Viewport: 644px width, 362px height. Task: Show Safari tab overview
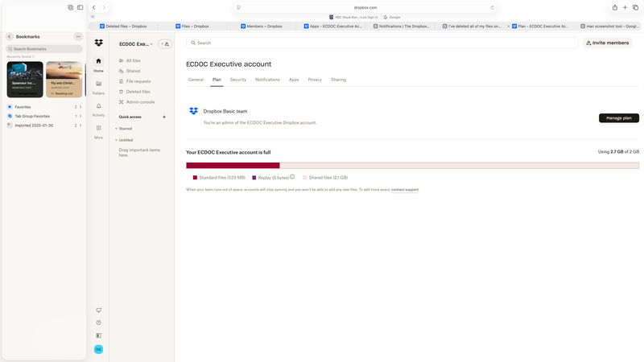(x=635, y=7)
